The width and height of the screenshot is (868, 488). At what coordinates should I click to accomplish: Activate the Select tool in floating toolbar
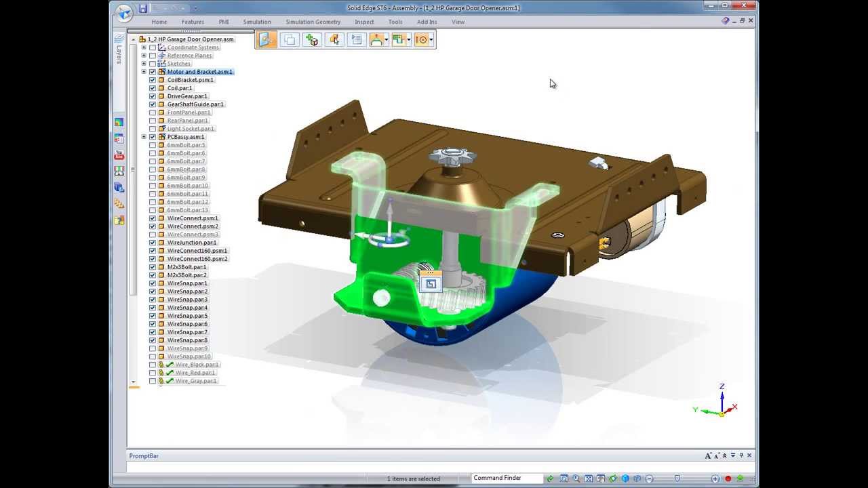pyautogui.click(x=267, y=40)
